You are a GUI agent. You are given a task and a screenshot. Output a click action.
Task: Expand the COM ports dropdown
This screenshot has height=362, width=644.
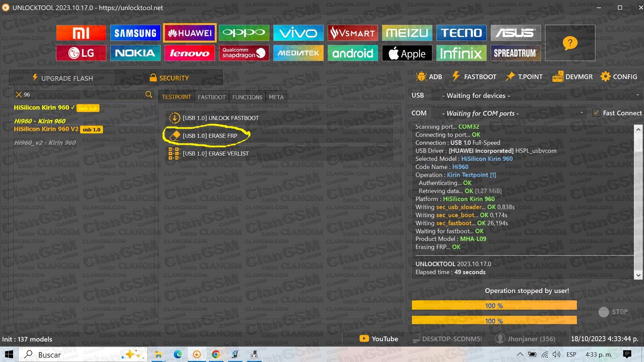(x=582, y=113)
